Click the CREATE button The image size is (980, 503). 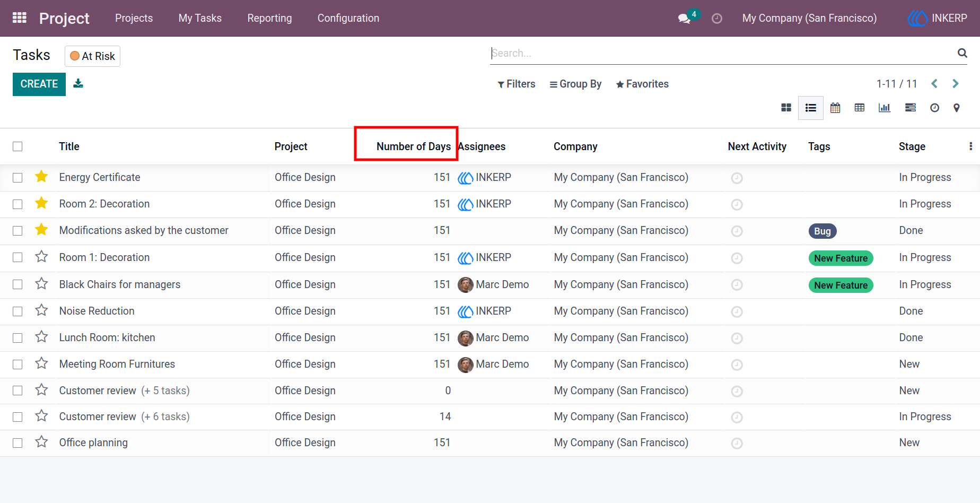pos(39,84)
